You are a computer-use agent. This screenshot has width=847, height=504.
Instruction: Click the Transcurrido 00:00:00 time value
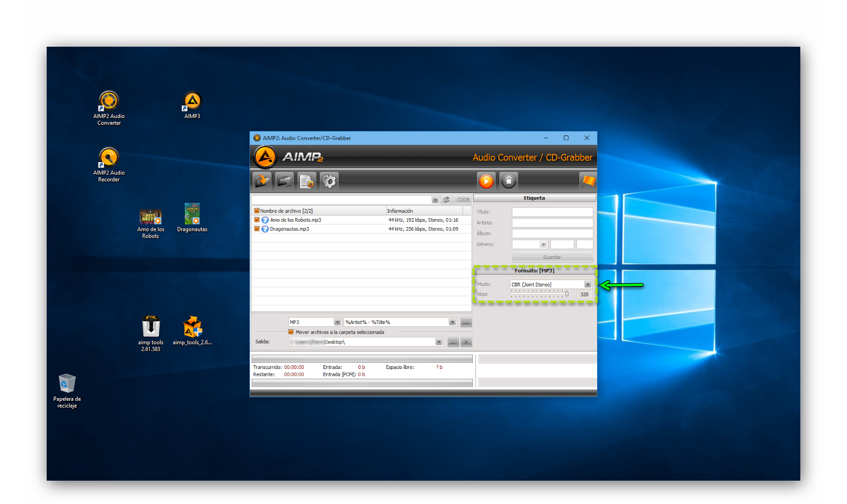[294, 367]
